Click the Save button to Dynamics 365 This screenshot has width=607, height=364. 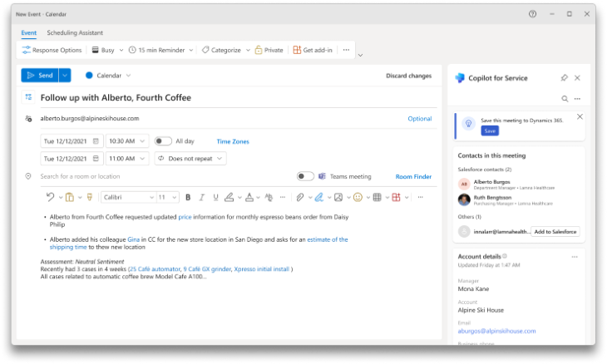[490, 130]
